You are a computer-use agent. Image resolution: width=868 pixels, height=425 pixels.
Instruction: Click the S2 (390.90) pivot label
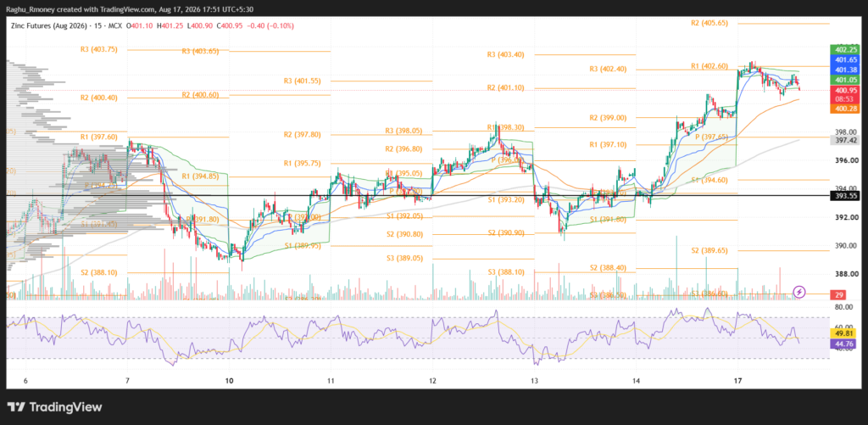click(x=505, y=234)
